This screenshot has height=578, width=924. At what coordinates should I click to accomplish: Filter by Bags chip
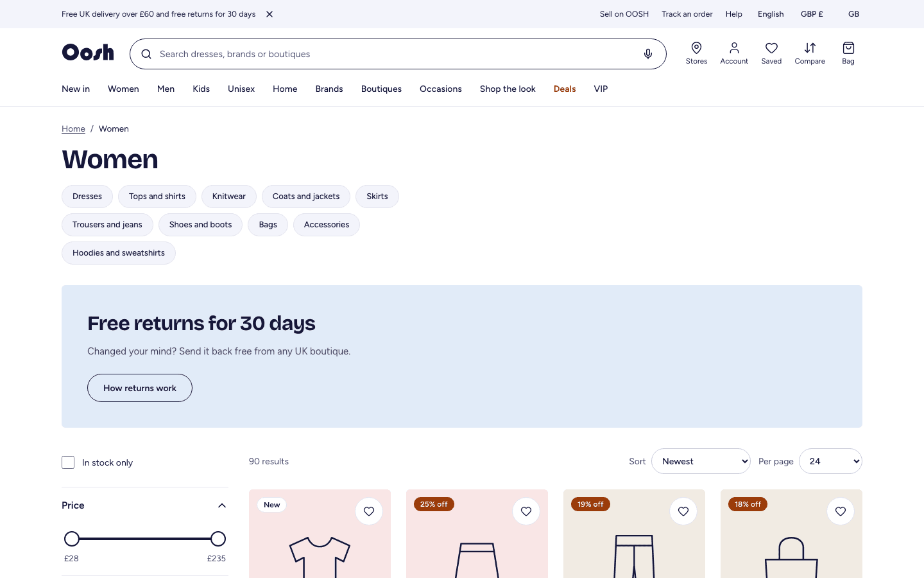coord(268,225)
